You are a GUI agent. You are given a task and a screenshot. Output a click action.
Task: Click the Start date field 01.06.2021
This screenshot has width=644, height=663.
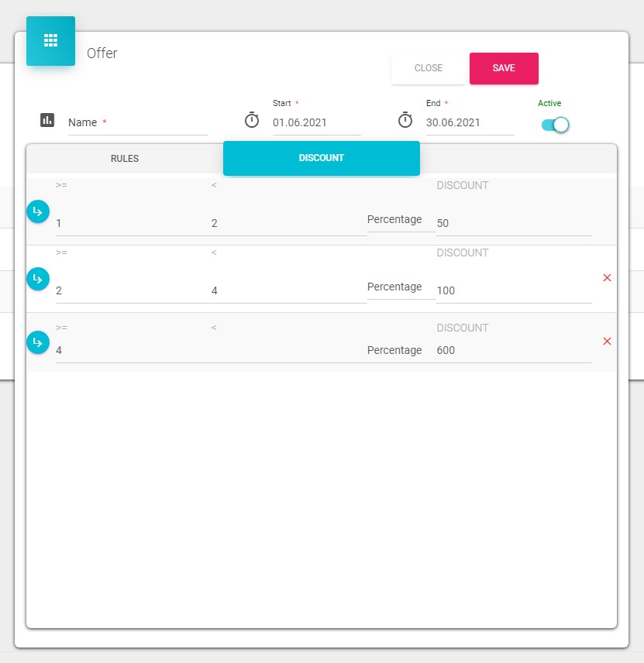(x=315, y=122)
